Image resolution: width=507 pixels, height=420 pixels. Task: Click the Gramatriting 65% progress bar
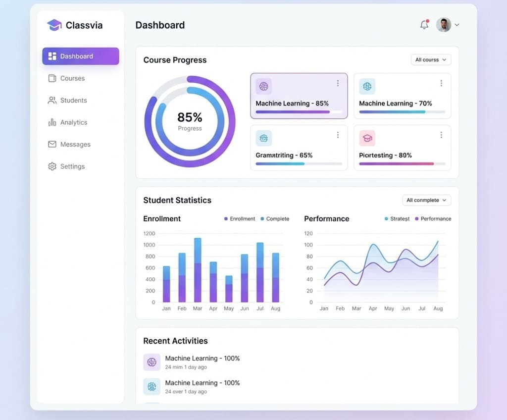[299, 164]
